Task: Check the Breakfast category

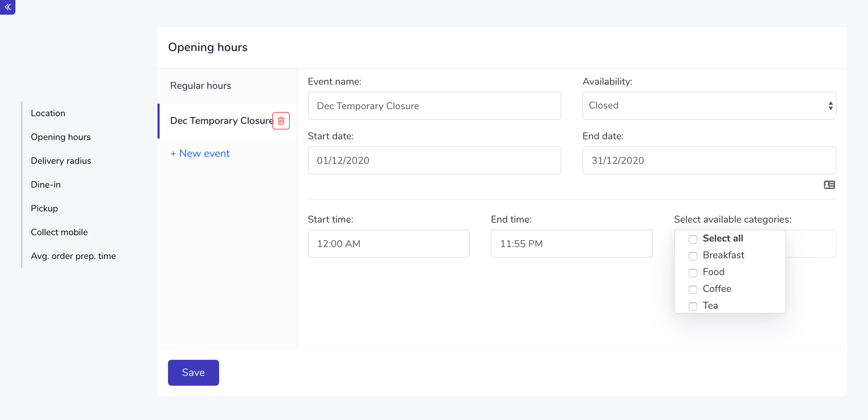Action: click(x=693, y=256)
